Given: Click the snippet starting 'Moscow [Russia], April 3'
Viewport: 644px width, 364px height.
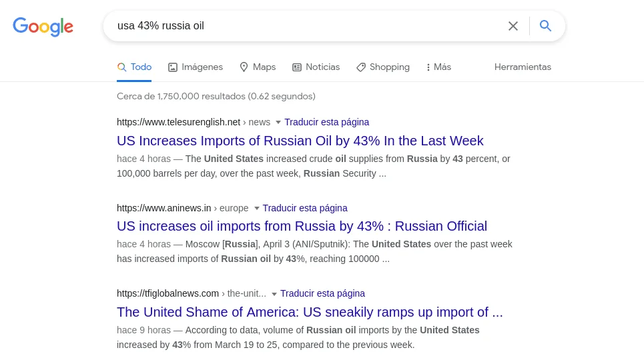Looking at the screenshot, I should click(314, 251).
